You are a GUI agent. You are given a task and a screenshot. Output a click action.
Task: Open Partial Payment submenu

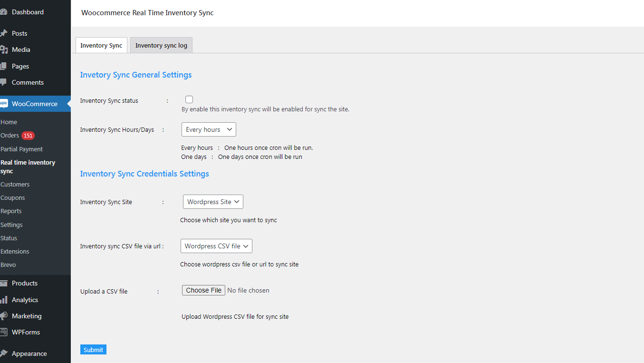[x=21, y=149]
